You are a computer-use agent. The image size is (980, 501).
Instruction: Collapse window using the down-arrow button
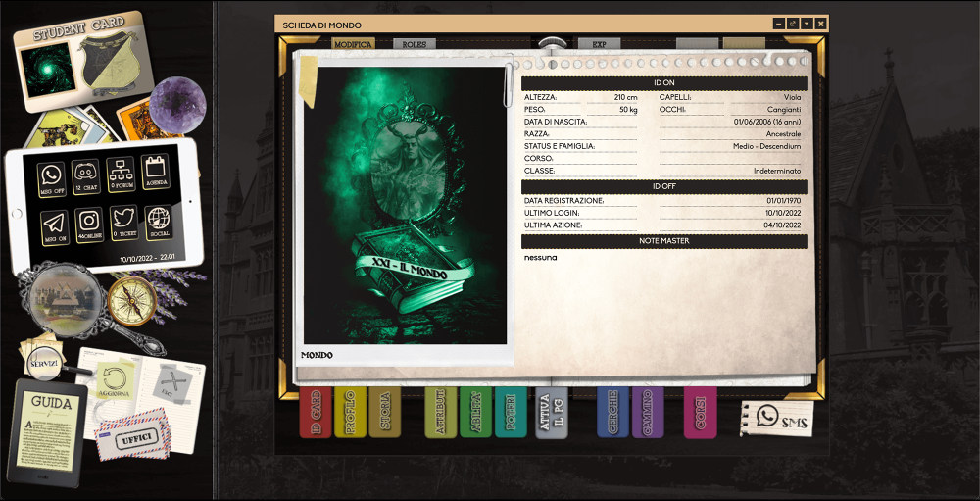point(807,24)
